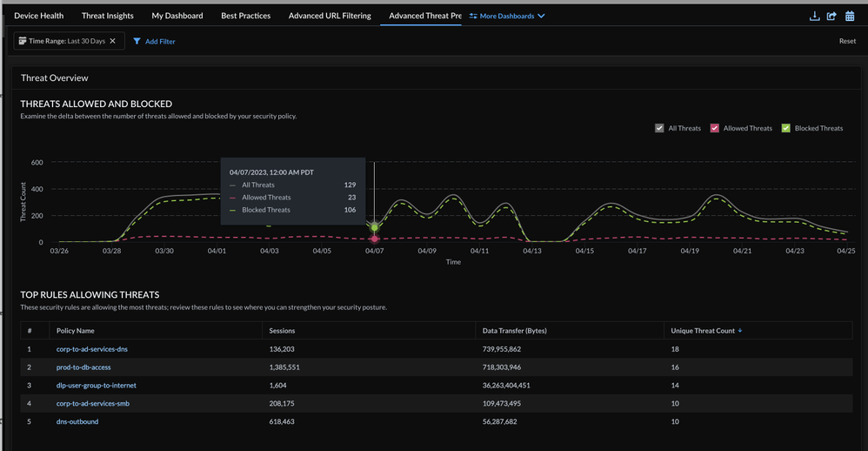This screenshot has height=451, width=868.
Task: Click the red Allowed Threats point on chart
Action: (375, 239)
